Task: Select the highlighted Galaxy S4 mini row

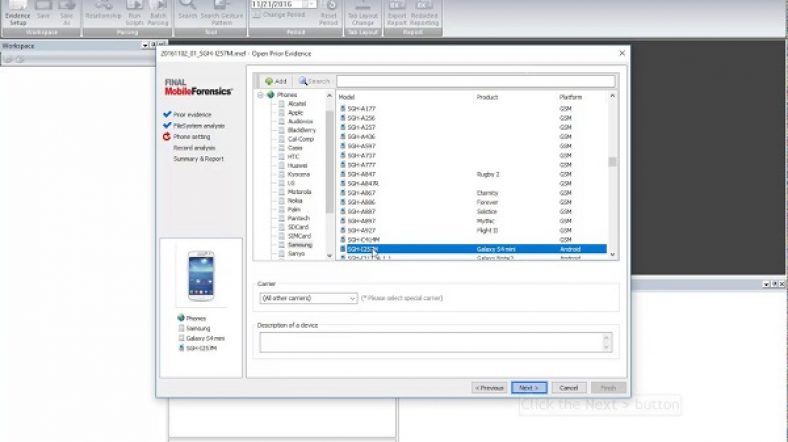Action: pyautogui.click(x=472, y=249)
